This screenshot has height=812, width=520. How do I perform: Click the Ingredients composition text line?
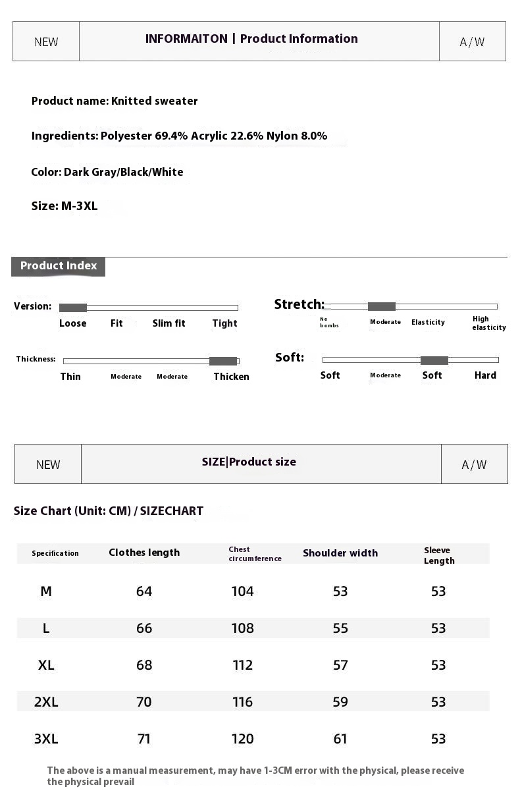pyautogui.click(x=179, y=136)
